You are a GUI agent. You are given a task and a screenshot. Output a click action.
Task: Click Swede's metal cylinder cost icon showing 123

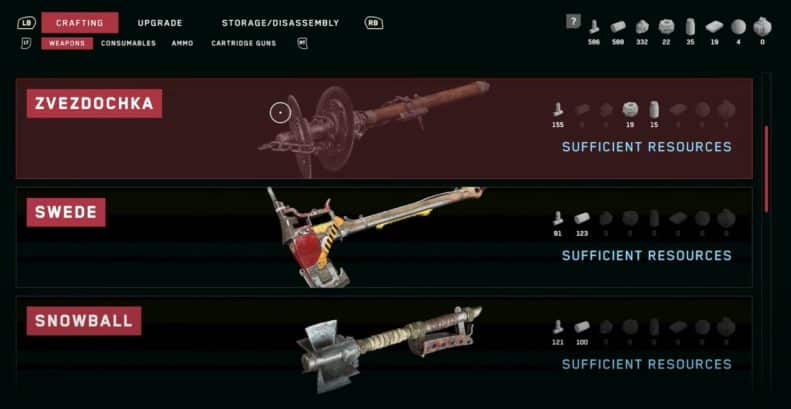[x=582, y=218]
